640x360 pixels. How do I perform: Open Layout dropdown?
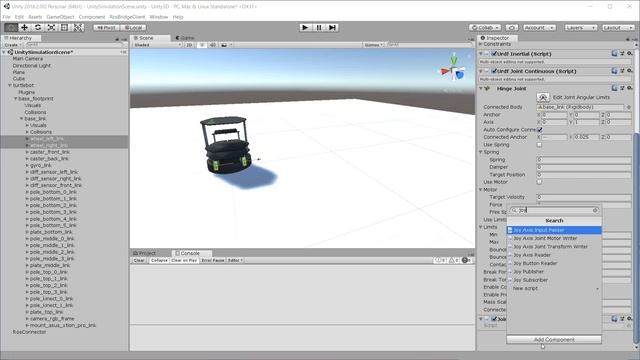[x=618, y=27]
